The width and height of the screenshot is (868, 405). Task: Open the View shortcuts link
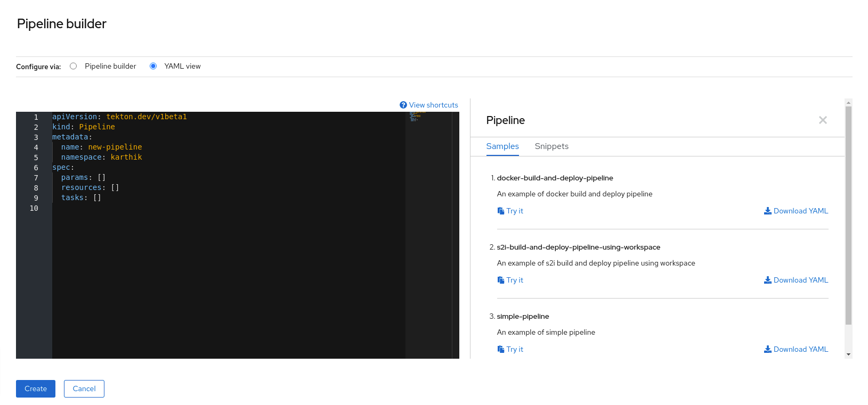pyautogui.click(x=433, y=105)
